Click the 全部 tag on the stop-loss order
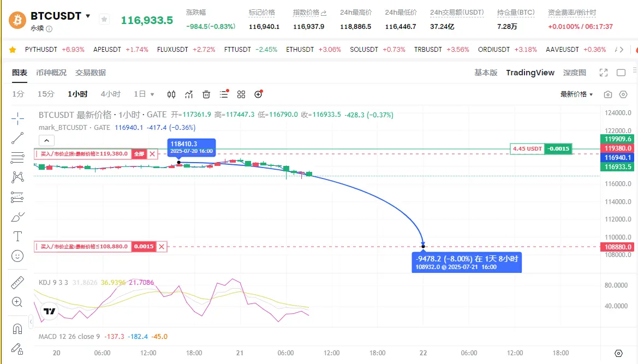 [139, 154]
